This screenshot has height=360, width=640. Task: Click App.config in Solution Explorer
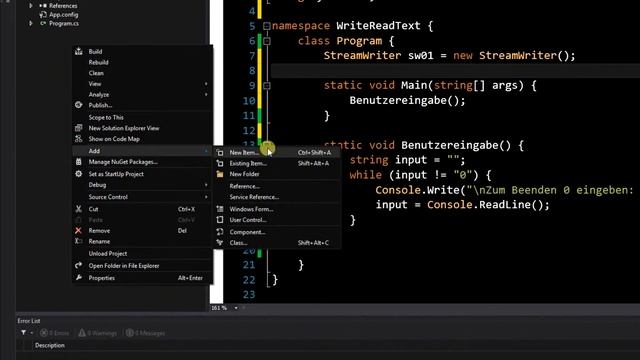point(63,15)
